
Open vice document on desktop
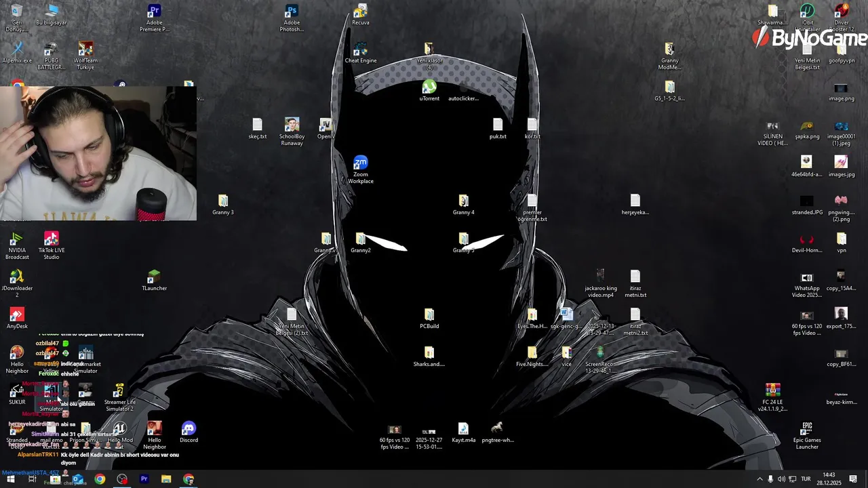(x=566, y=357)
